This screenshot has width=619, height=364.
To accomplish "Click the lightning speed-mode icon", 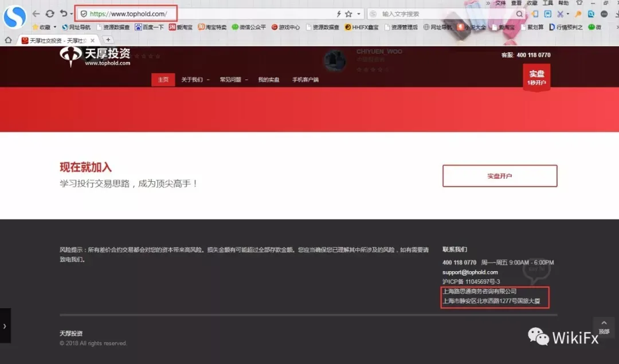I will coord(339,14).
